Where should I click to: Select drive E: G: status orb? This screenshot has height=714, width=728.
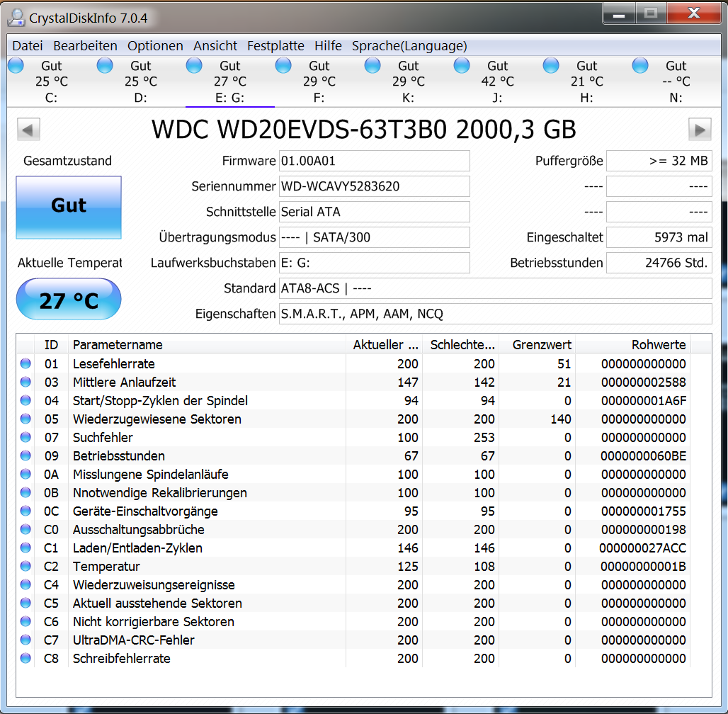(x=194, y=65)
